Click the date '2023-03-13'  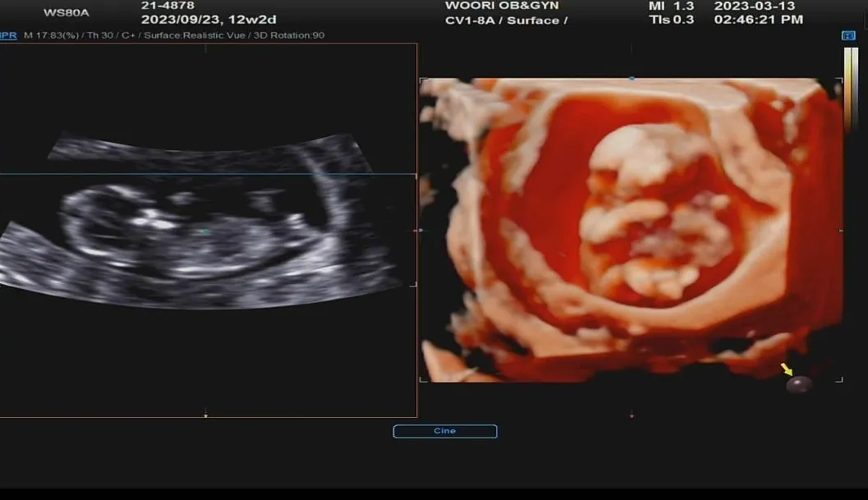coord(755,6)
